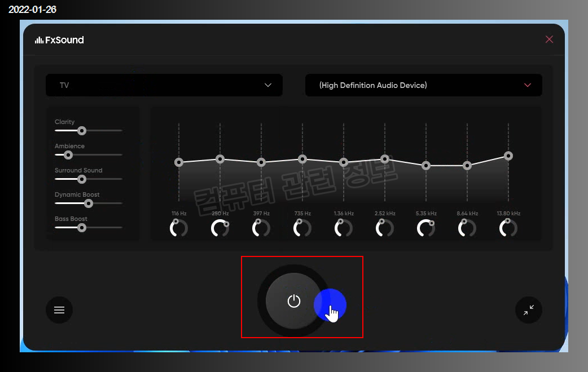Click the 13.80 kHz frequency label

click(x=508, y=214)
